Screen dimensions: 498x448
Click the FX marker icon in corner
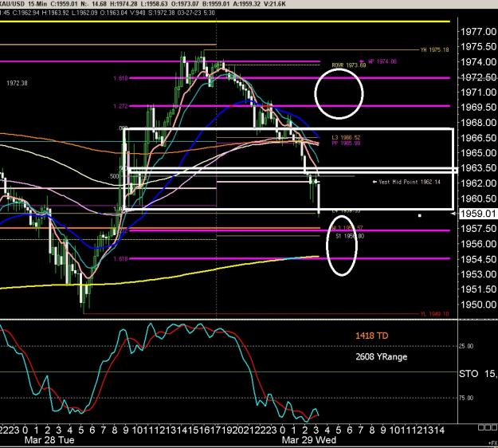tap(493, 442)
